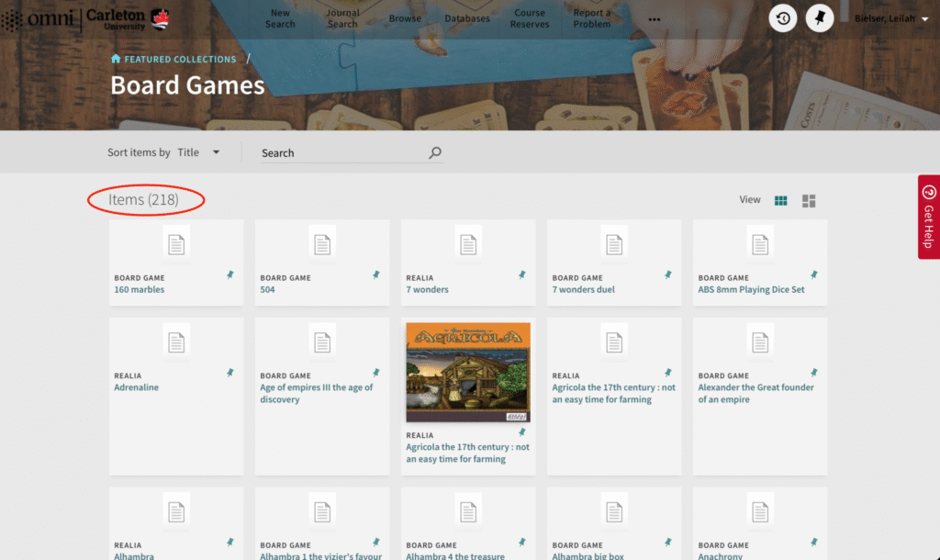Pin the 160 marbles board game

click(x=230, y=273)
